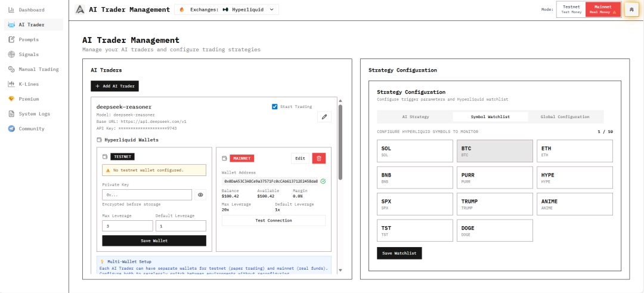Toggle the Start Trading checkbox

[274, 107]
